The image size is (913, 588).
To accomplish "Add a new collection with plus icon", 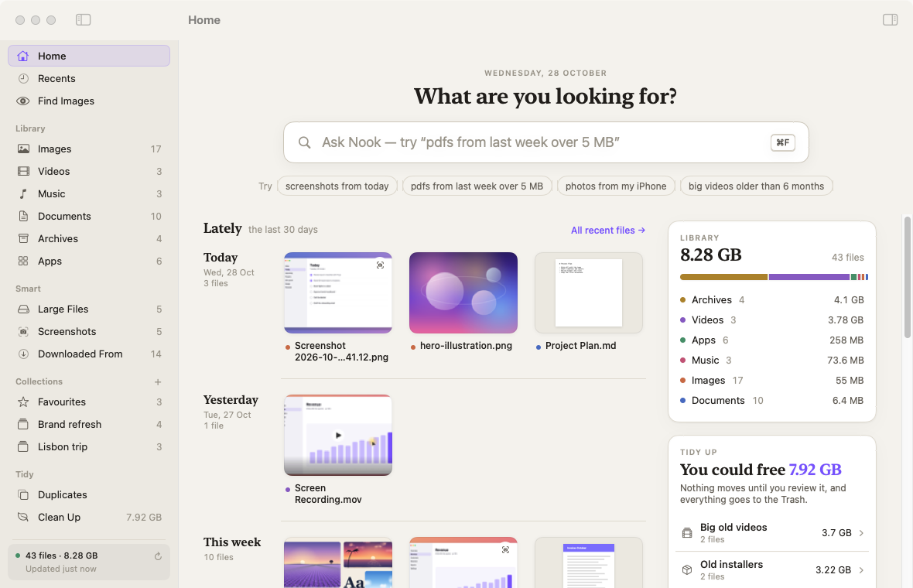I will 158,382.
